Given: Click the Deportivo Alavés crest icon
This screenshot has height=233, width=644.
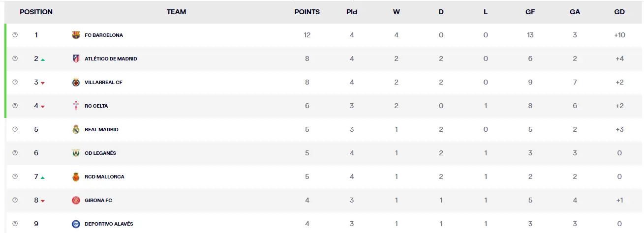Looking at the screenshot, I should [76, 224].
